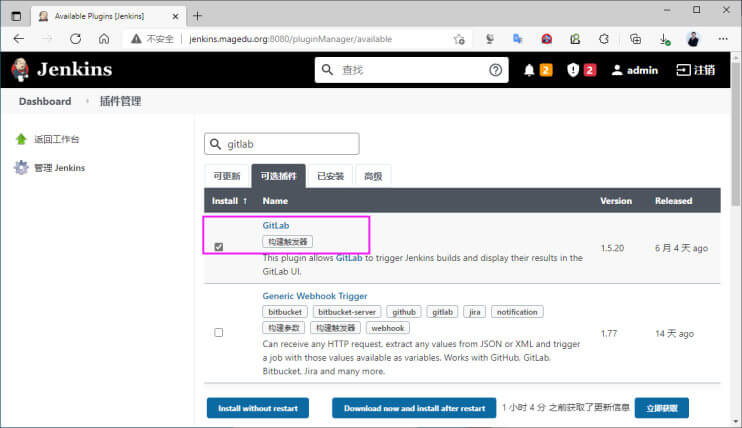Image resolution: width=742 pixels, height=428 pixels.
Task: Click the browser forward arrow
Action: pyautogui.click(x=47, y=39)
